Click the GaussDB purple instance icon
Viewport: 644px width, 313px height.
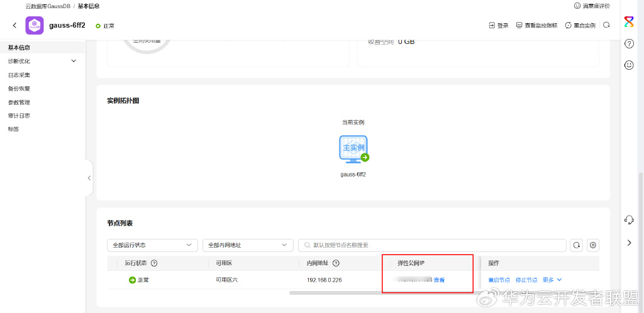tap(35, 25)
